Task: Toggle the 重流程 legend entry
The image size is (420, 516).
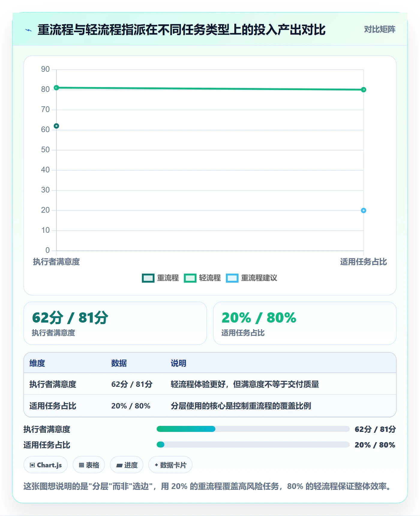Action: pyautogui.click(x=160, y=278)
